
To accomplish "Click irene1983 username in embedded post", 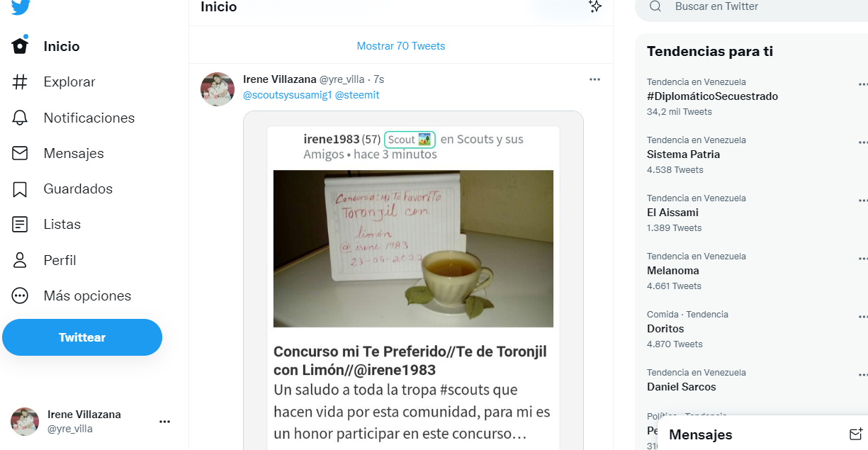I will tap(331, 140).
